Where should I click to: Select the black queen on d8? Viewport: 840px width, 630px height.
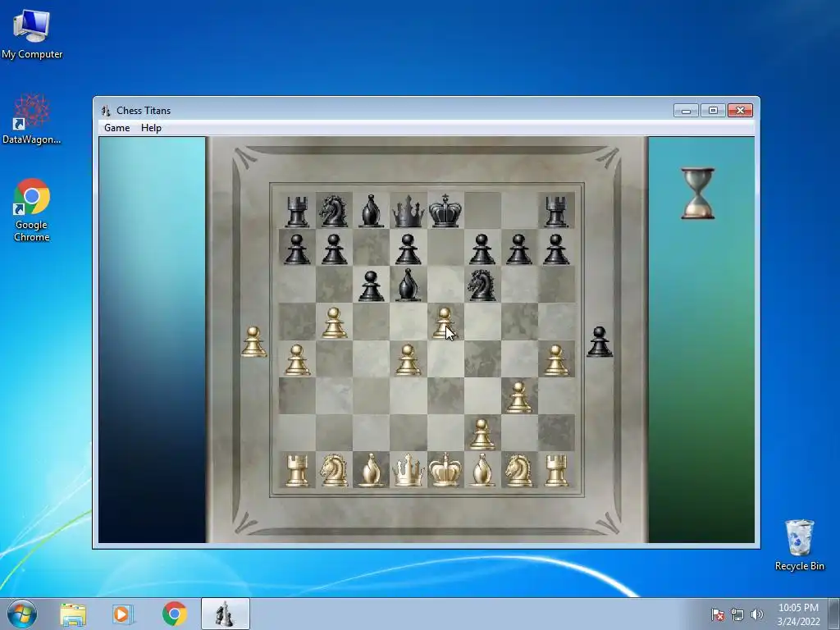click(408, 211)
